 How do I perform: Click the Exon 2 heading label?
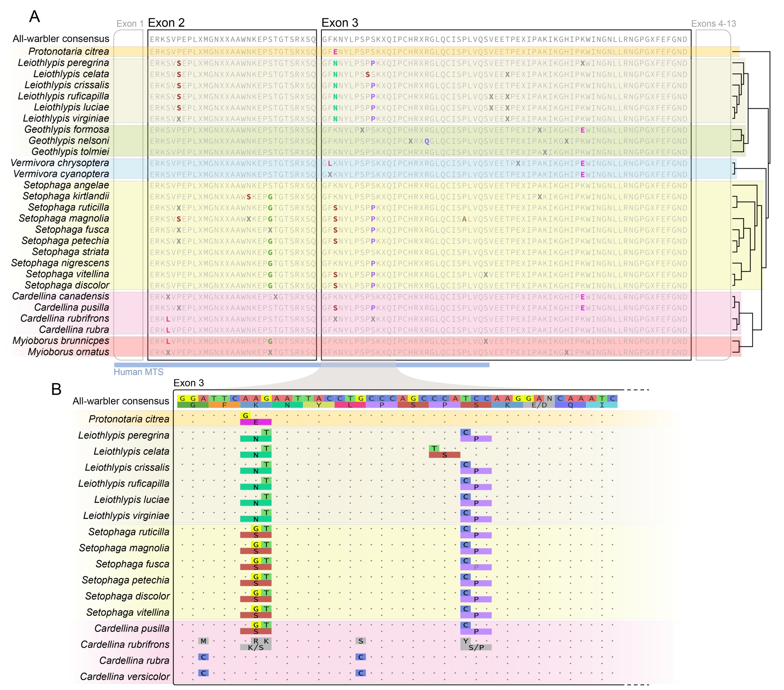[166, 23]
